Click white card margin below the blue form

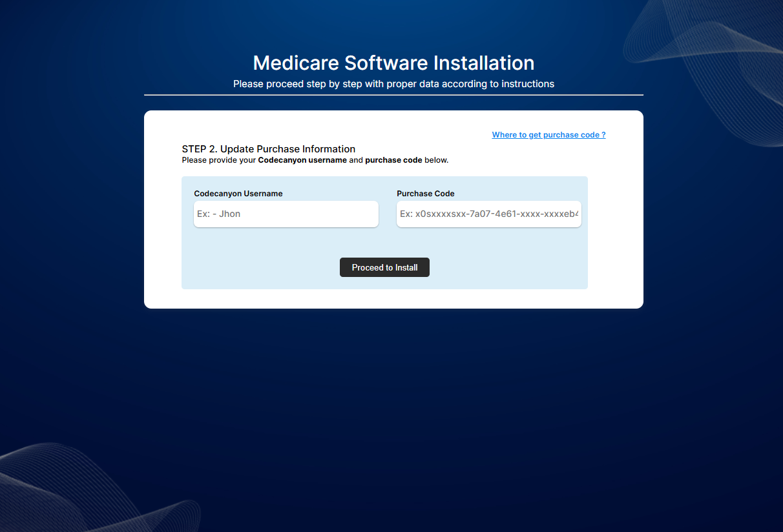point(393,299)
